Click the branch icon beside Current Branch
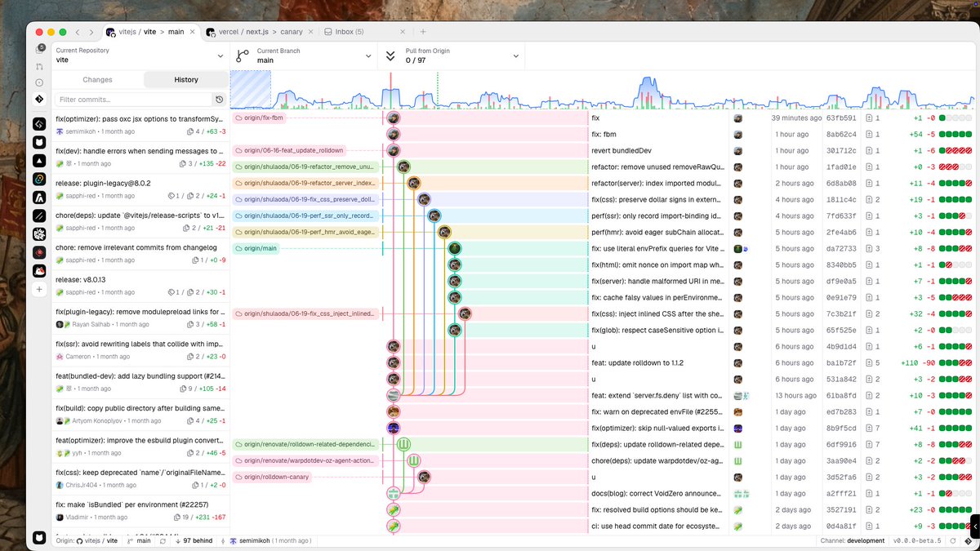This screenshot has height=551, width=980. [242, 56]
